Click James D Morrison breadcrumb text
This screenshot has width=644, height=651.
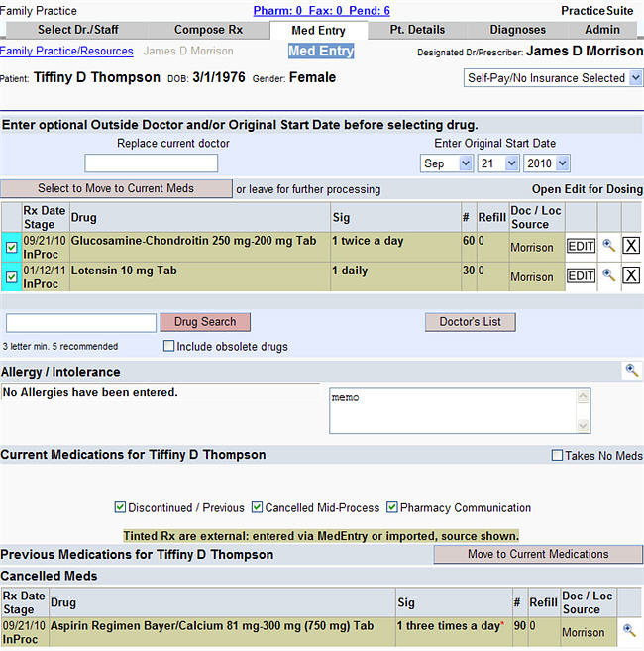click(x=188, y=51)
